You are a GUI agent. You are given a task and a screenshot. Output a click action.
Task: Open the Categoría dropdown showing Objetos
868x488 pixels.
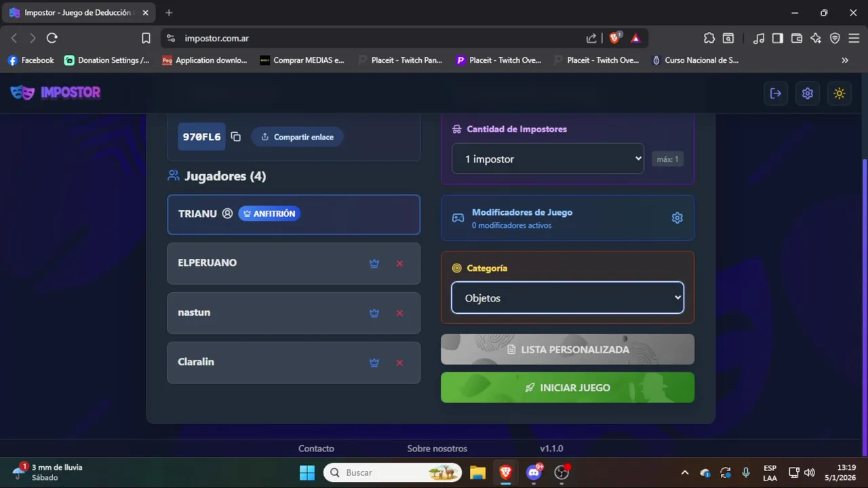(568, 298)
